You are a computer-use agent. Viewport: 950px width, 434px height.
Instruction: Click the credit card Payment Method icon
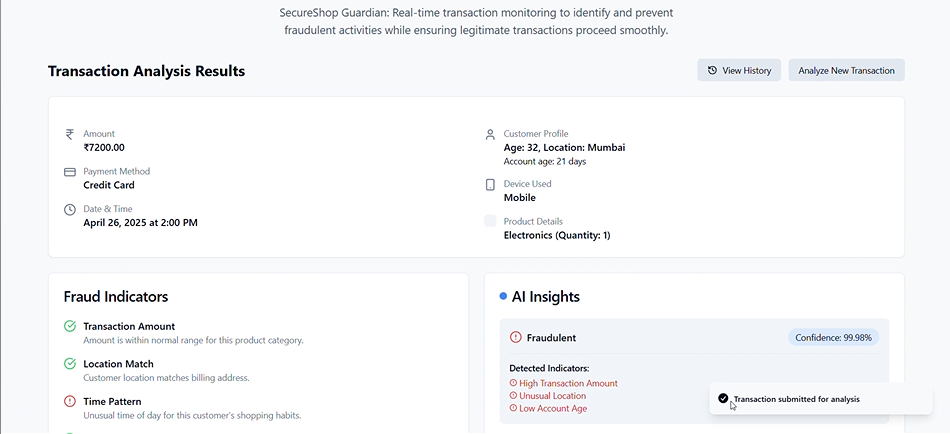click(70, 172)
